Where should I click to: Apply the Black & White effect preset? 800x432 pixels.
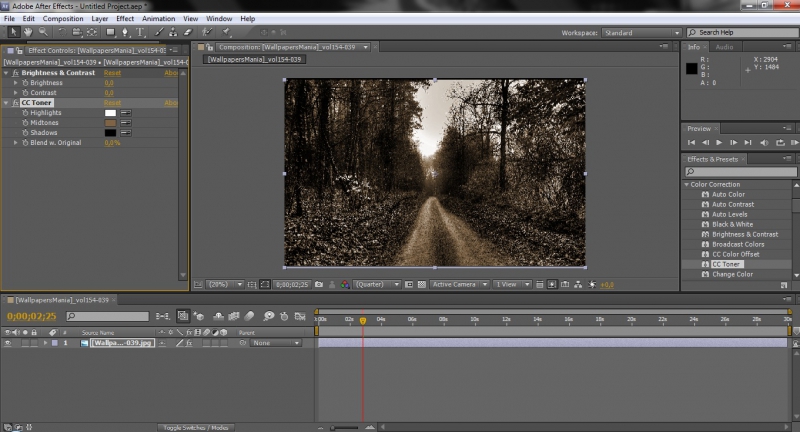coord(733,224)
